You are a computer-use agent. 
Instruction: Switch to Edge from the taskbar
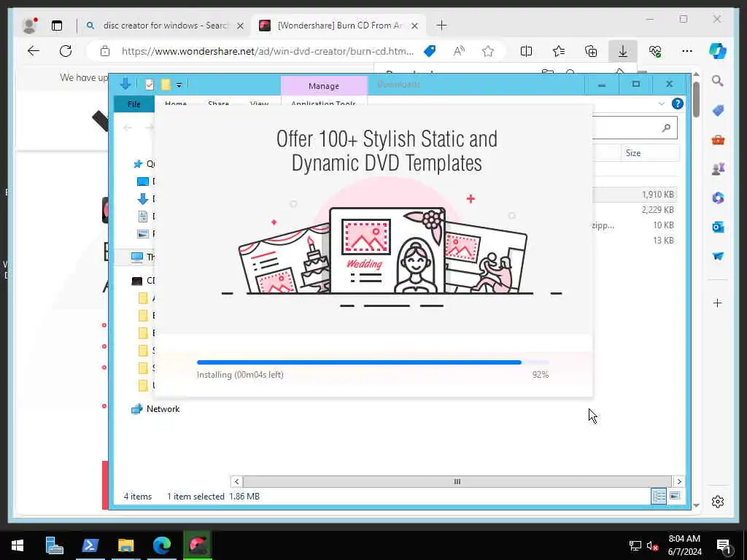pyautogui.click(x=161, y=545)
